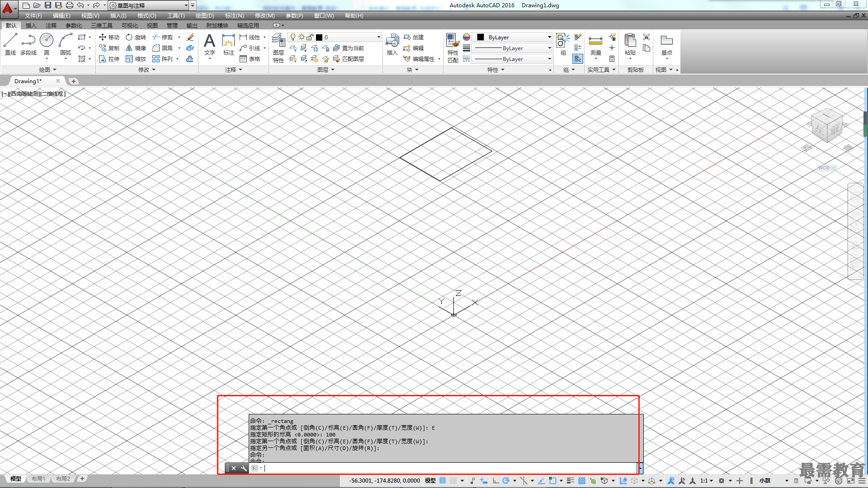Screen dimensions: 868x488
Task: Click the 粘贴 (Paste) icon
Action: point(630,44)
